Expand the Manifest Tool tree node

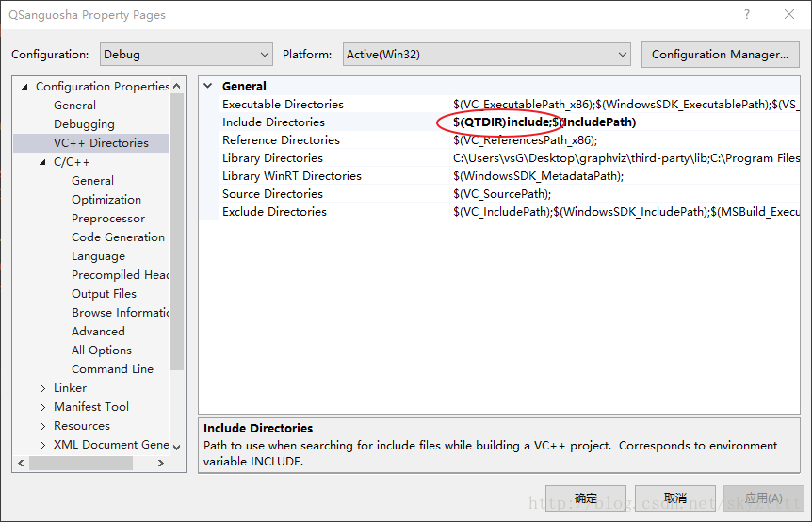[x=42, y=408]
